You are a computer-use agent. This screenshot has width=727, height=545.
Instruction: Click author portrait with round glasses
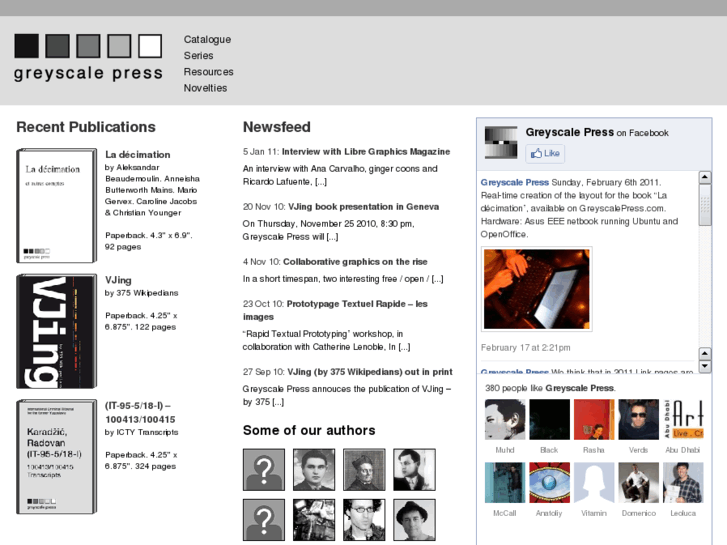(x=364, y=520)
